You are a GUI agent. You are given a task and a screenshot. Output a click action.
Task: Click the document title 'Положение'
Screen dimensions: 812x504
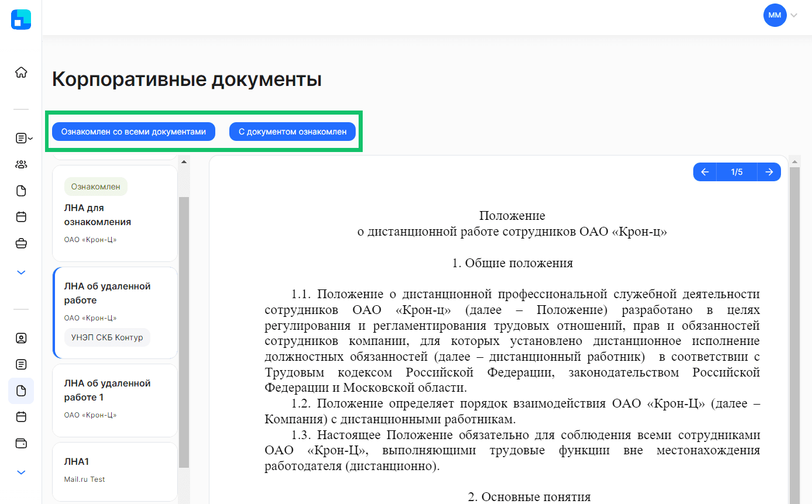pos(512,216)
